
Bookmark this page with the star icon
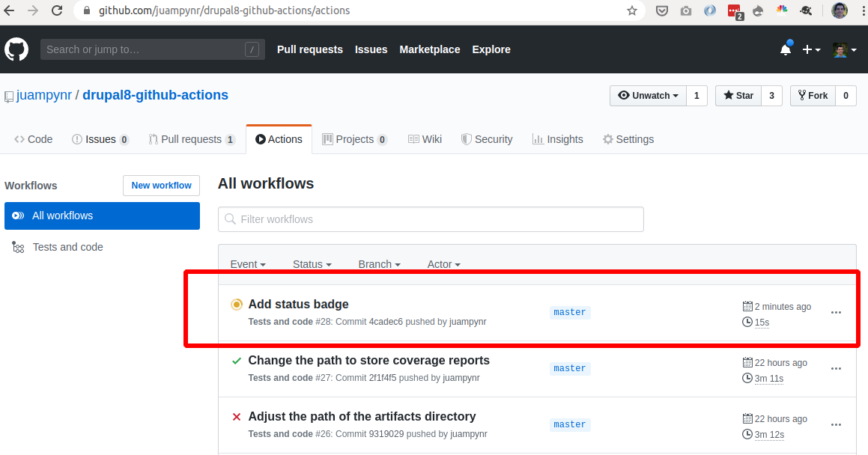coord(631,10)
